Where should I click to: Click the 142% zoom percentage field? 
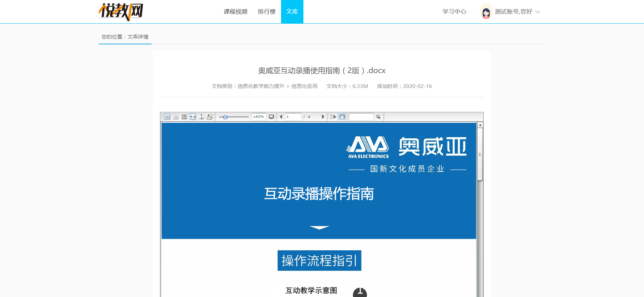tap(258, 117)
